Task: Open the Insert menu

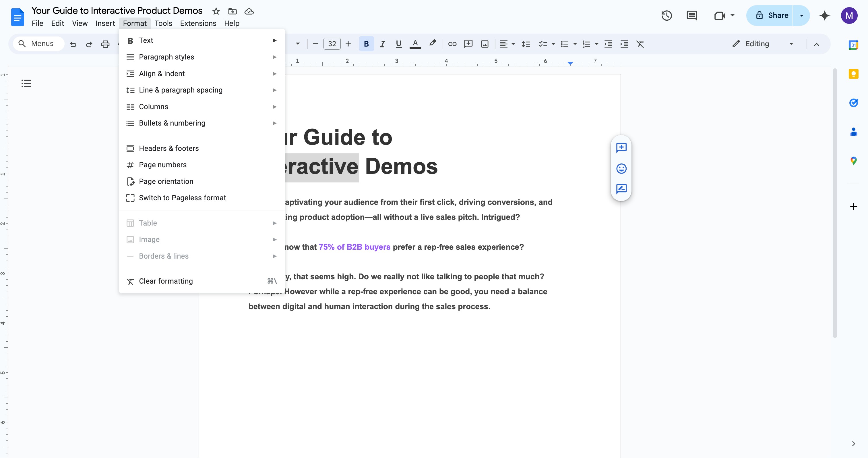Action: pyautogui.click(x=105, y=23)
